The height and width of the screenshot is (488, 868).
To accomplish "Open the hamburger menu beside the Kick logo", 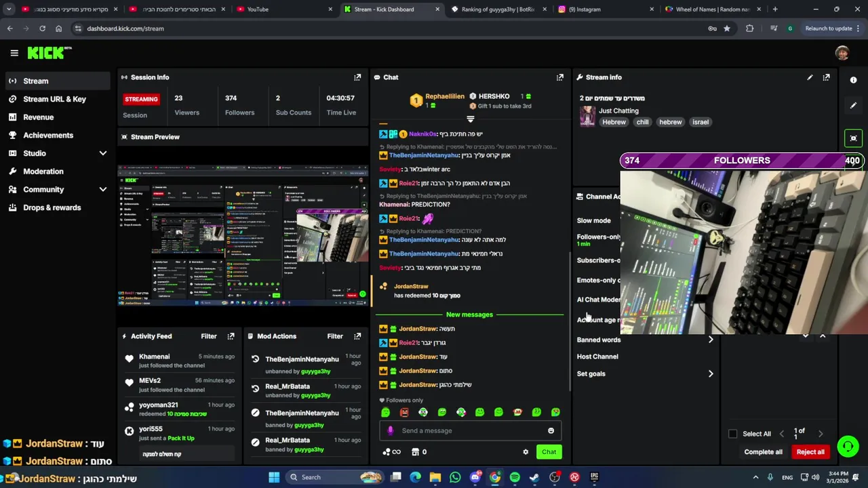I will click(14, 53).
